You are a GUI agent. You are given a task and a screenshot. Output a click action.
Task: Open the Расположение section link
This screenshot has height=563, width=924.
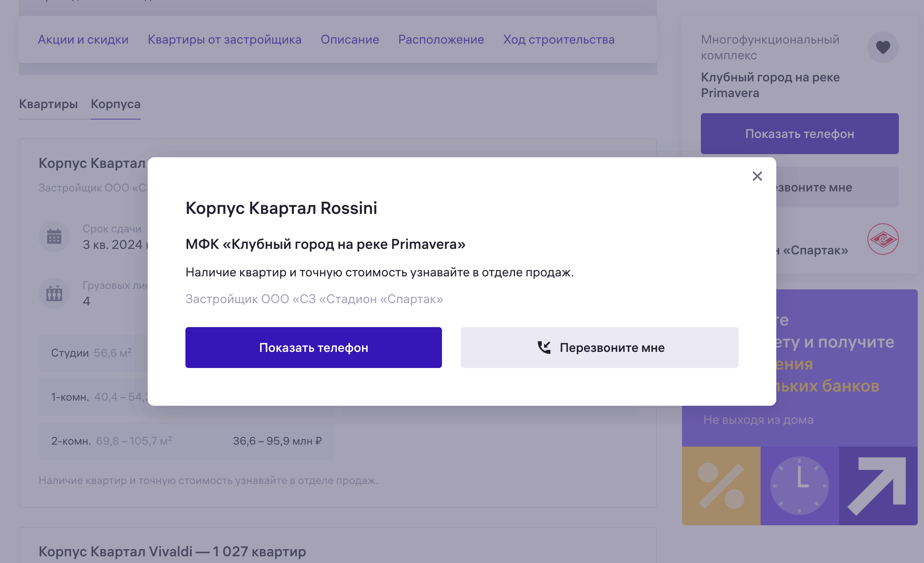click(441, 39)
